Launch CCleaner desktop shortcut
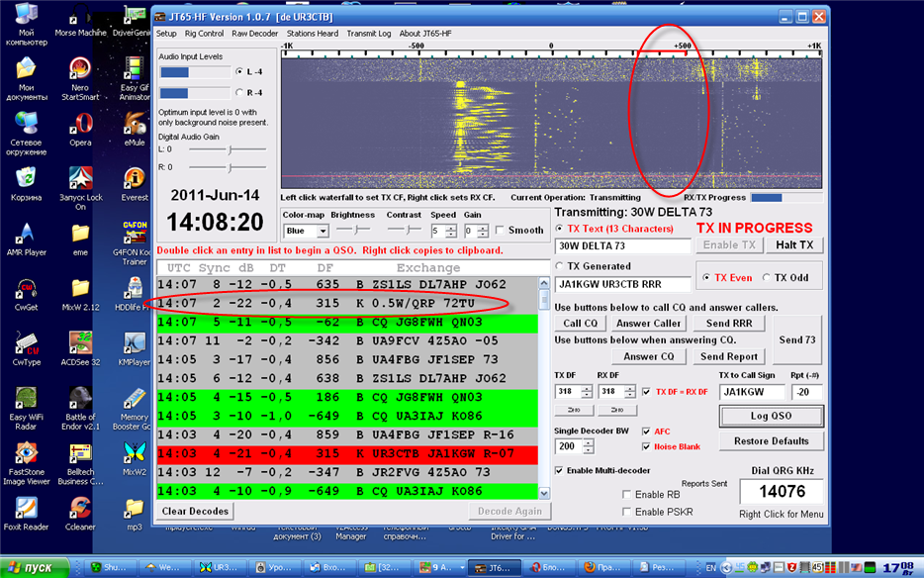Viewport: 924px width, 578px height. [80, 513]
